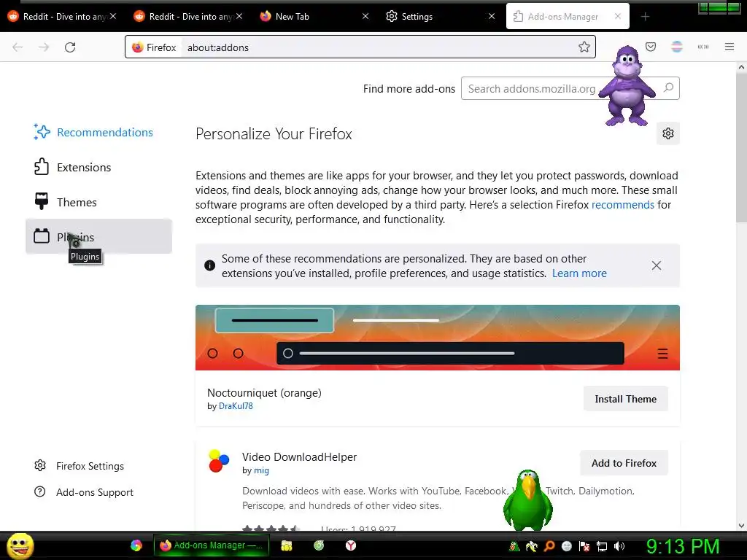Go back using the back arrow
747x560 pixels.
(18, 47)
